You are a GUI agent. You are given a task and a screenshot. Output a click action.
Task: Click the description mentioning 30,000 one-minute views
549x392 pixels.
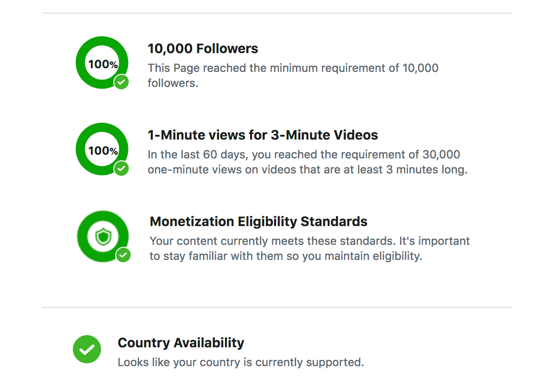[307, 162]
